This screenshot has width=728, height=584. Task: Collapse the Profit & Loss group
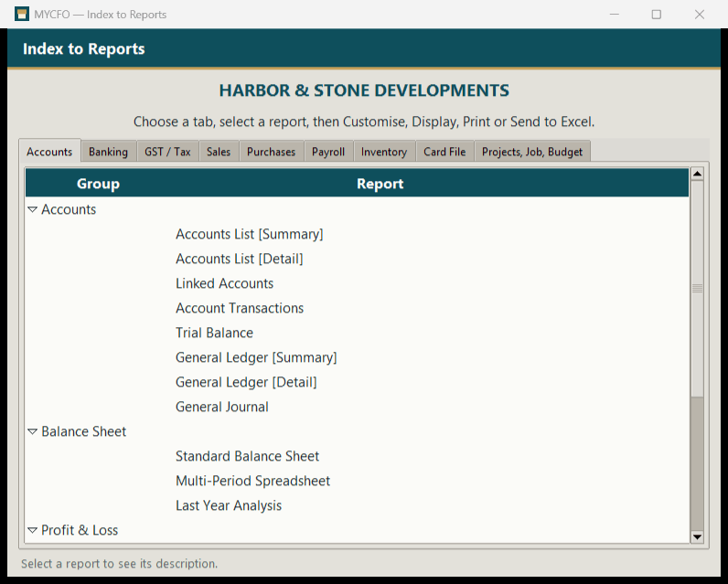(33, 530)
